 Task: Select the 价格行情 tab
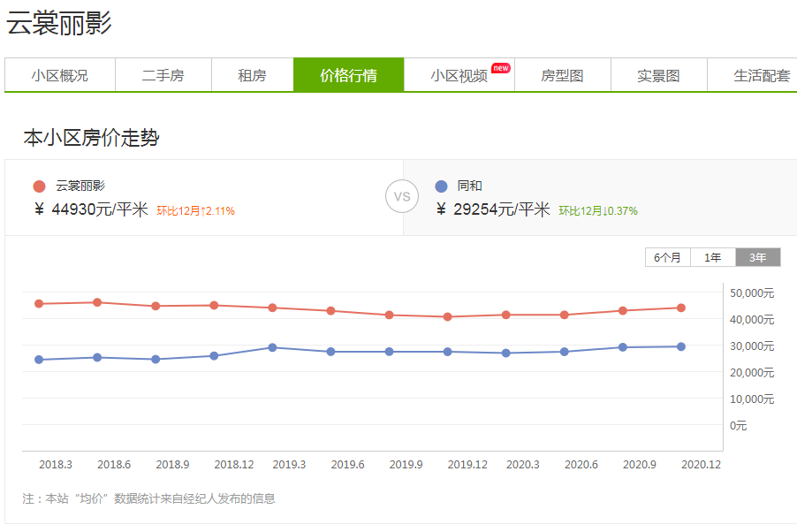point(349,75)
